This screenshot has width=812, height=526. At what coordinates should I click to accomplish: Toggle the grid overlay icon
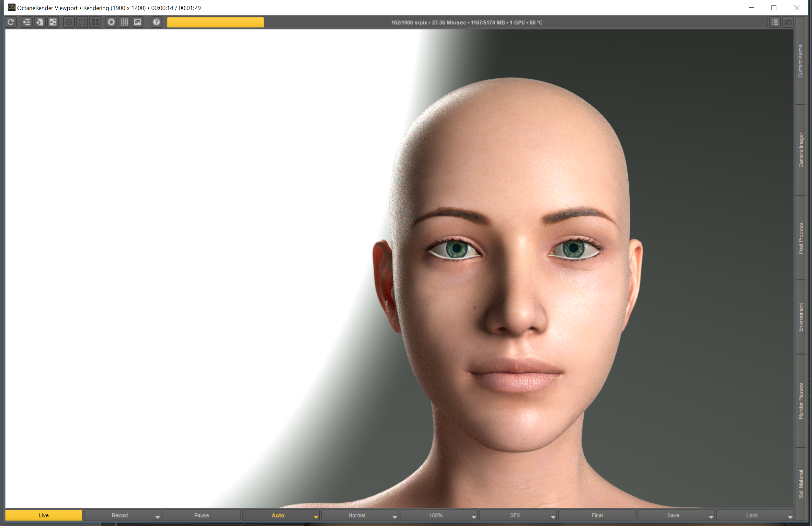click(x=124, y=23)
